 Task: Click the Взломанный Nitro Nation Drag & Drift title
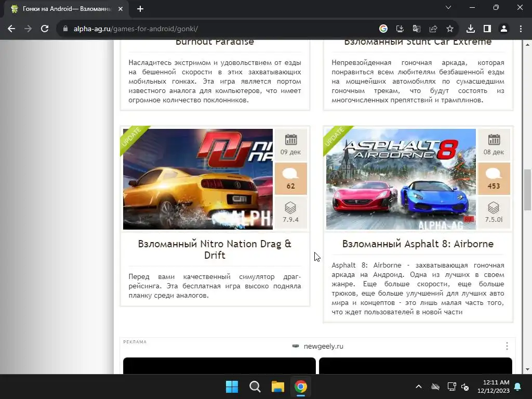(x=215, y=249)
